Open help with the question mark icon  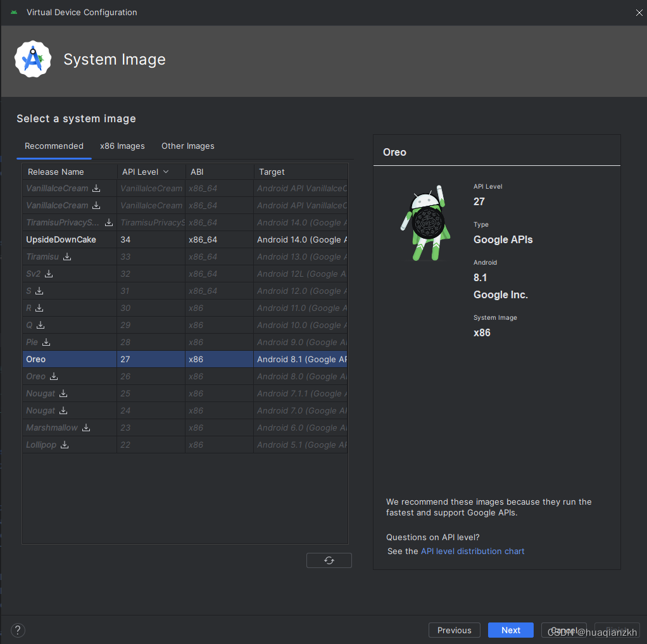[x=18, y=630]
